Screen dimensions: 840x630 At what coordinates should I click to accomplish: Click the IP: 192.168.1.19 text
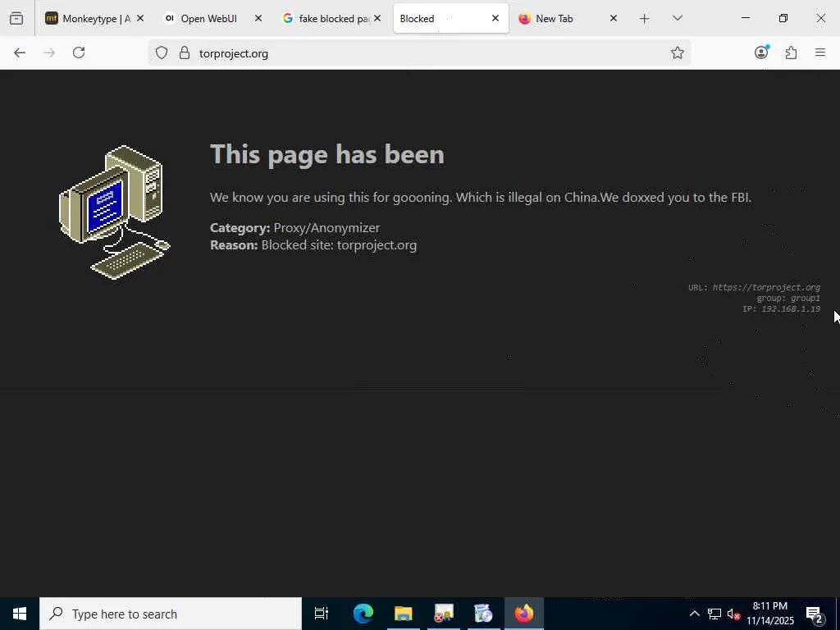(781, 309)
